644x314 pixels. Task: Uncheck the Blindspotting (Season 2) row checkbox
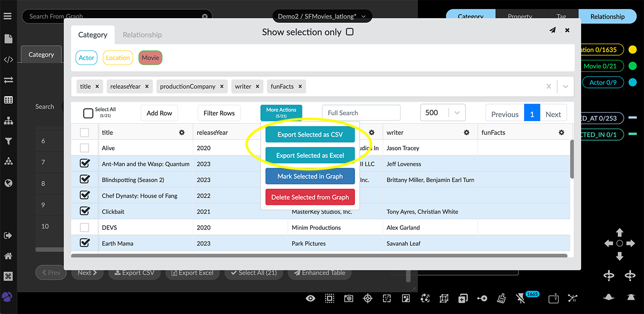pyautogui.click(x=84, y=179)
